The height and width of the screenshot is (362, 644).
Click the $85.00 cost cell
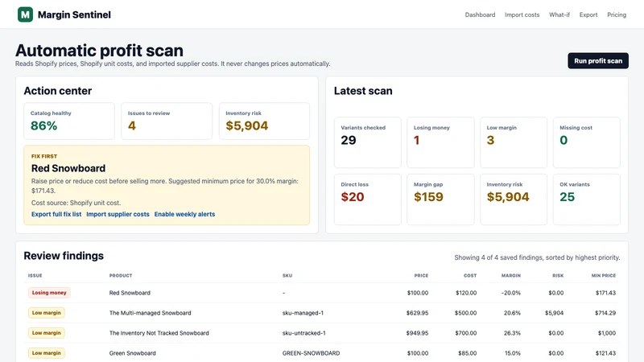coord(468,353)
